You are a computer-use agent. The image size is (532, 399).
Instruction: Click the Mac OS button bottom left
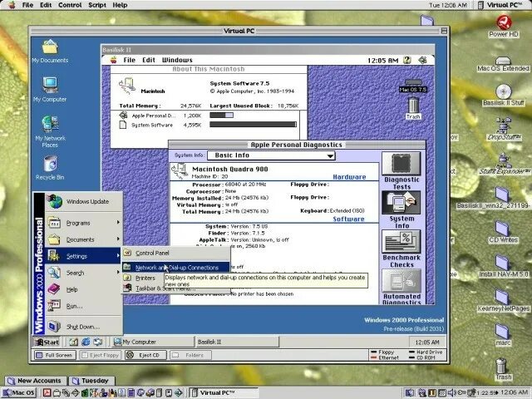(x=19, y=393)
